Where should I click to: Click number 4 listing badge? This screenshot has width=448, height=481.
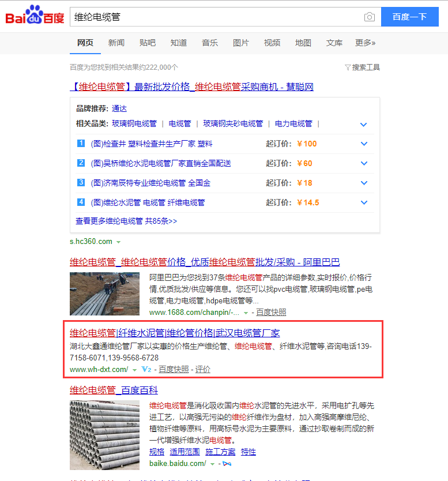[81, 202]
